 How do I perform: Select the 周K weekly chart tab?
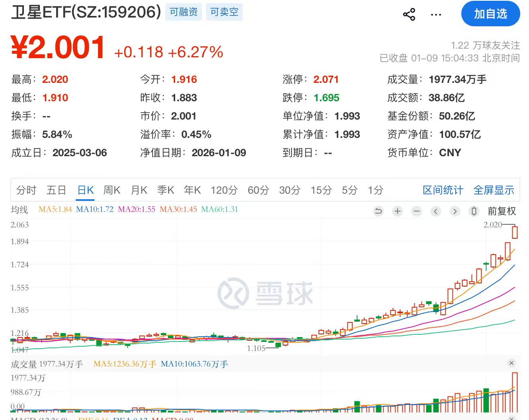click(x=112, y=190)
